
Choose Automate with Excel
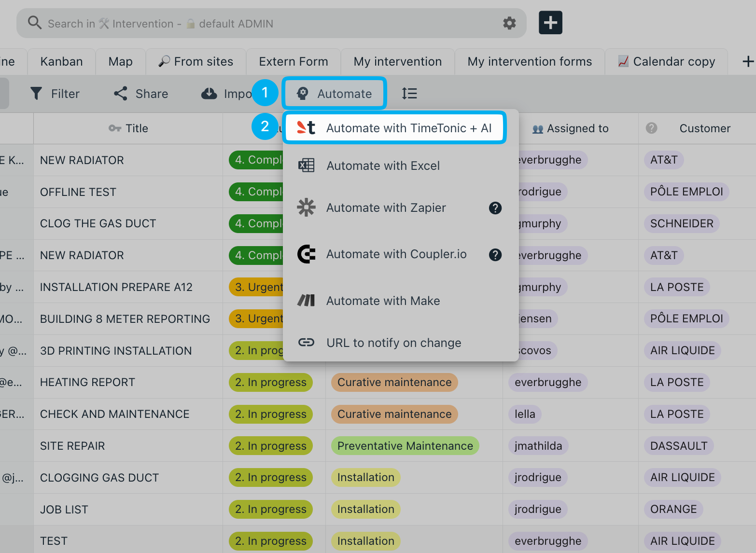tap(401, 166)
